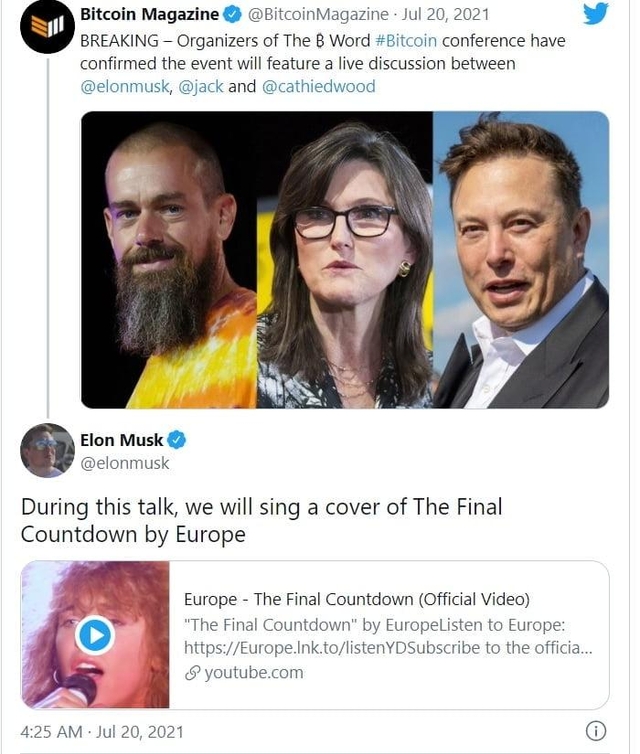Click the verified badge beside Elon Musk
Screen dimensions: 640x754
click(176, 440)
